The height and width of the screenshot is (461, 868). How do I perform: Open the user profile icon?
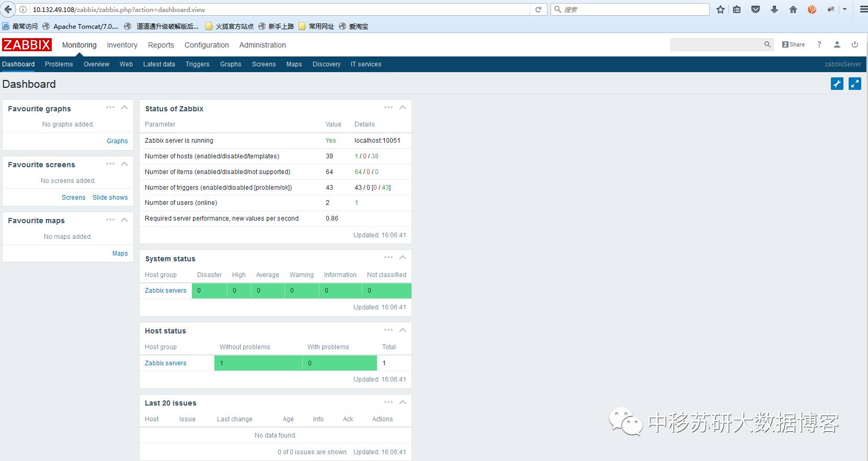click(x=837, y=44)
